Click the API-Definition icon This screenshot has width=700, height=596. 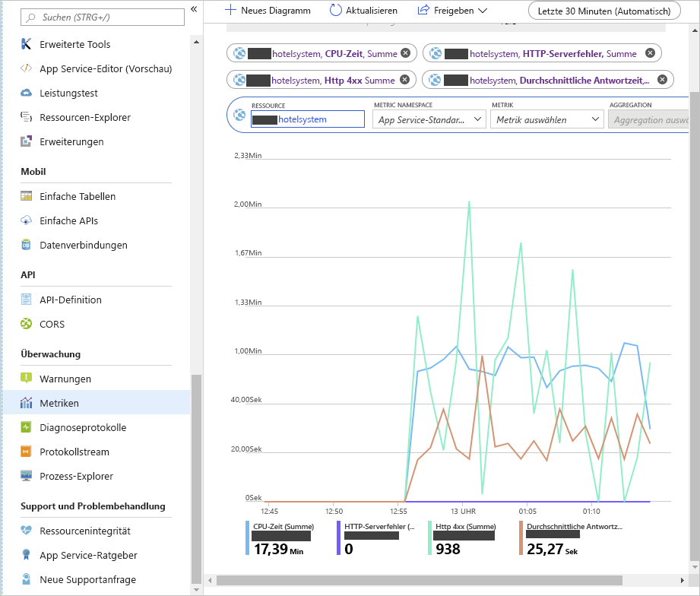(x=27, y=299)
